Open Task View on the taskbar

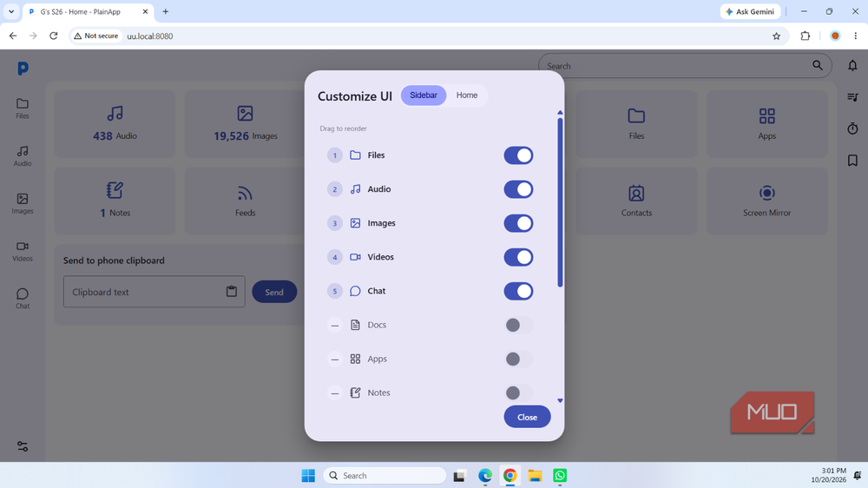point(459,475)
